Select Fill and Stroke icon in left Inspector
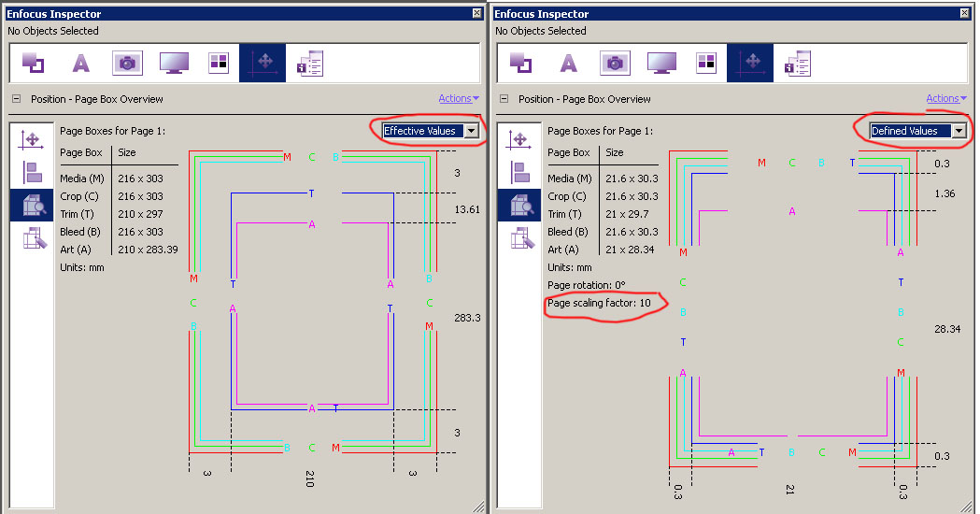 [x=33, y=64]
